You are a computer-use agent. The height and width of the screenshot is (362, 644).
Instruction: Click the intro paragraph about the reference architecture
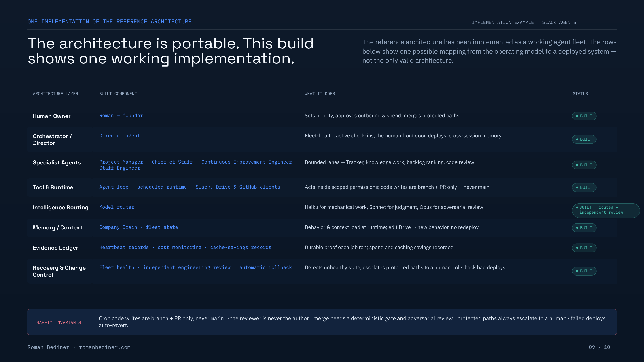click(489, 51)
